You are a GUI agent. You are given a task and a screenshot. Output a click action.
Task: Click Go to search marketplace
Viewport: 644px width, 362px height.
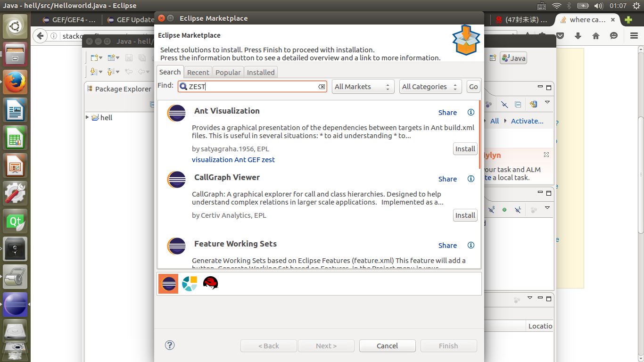point(473,87)
